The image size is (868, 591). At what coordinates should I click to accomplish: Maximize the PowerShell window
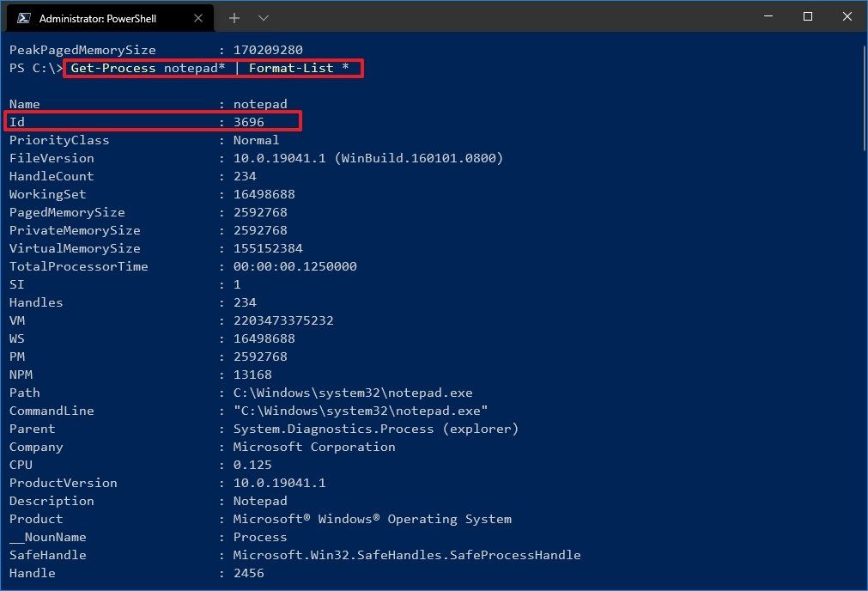(x=805, y=16)
